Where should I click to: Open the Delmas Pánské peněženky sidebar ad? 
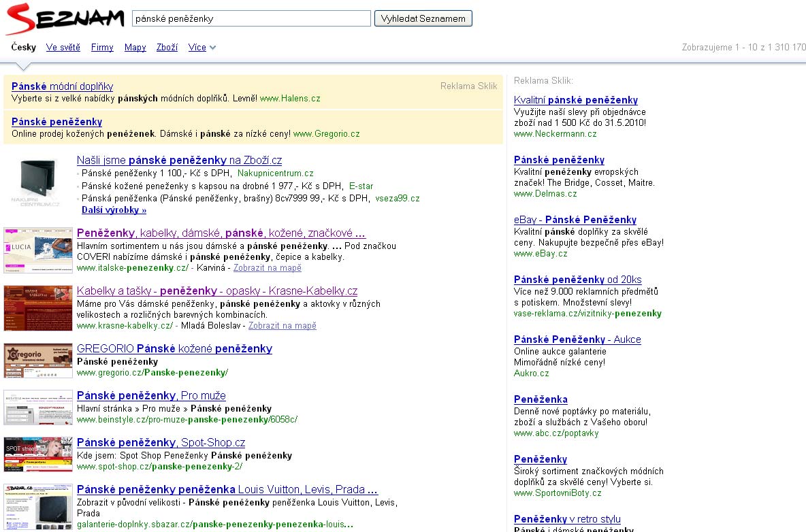point(560,161)
